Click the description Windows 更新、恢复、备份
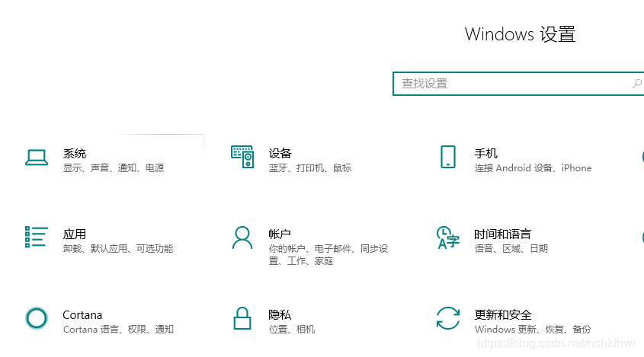This screenshot has height=357, width=644. click(533, 330)
